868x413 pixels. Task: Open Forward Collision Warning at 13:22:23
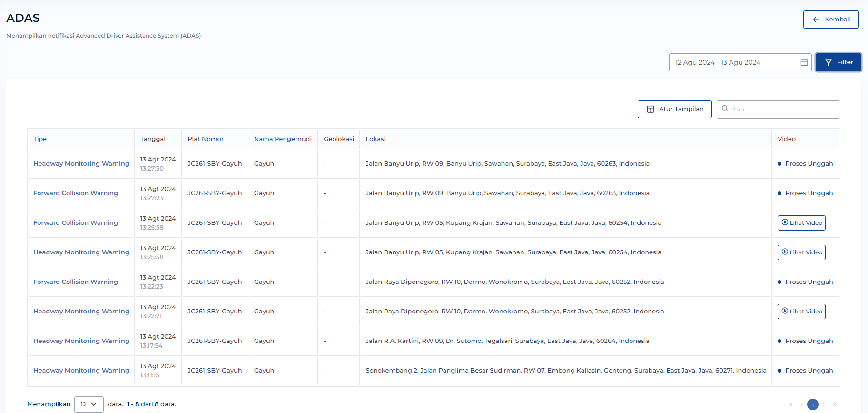click(76, 282)
